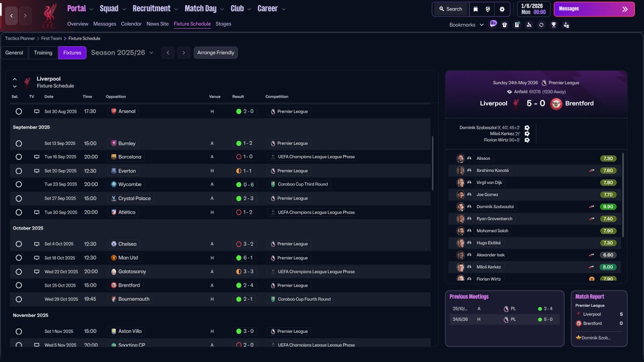Open the Dominik Szoboszlai player name in ratings

496,207
